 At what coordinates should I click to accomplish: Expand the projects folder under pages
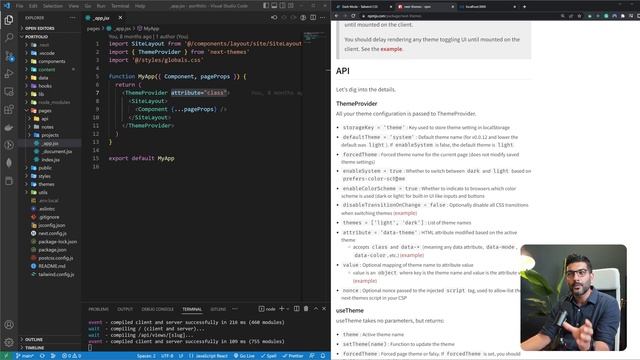tap(50, 135)
